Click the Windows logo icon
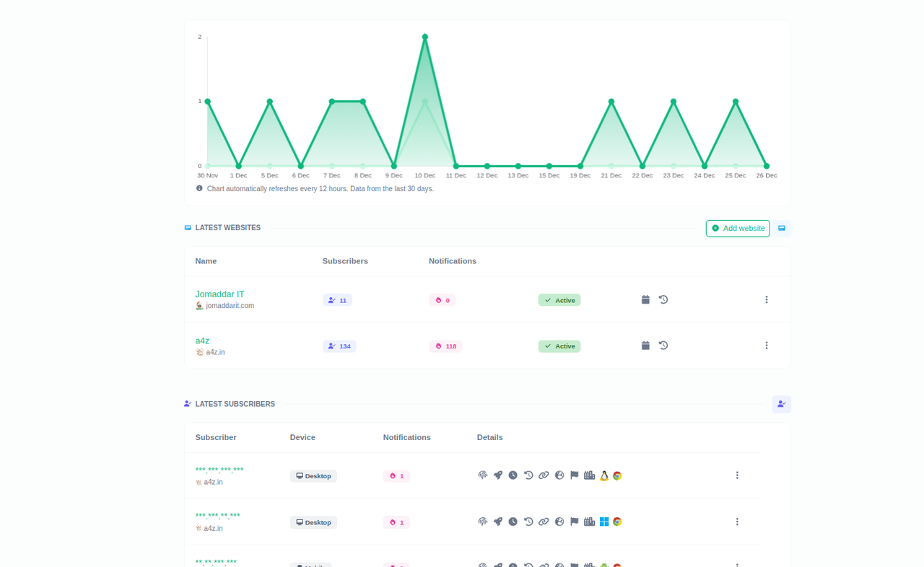This screenshot has height=567, width=924. pyautogui.click(x=604, y=522)
